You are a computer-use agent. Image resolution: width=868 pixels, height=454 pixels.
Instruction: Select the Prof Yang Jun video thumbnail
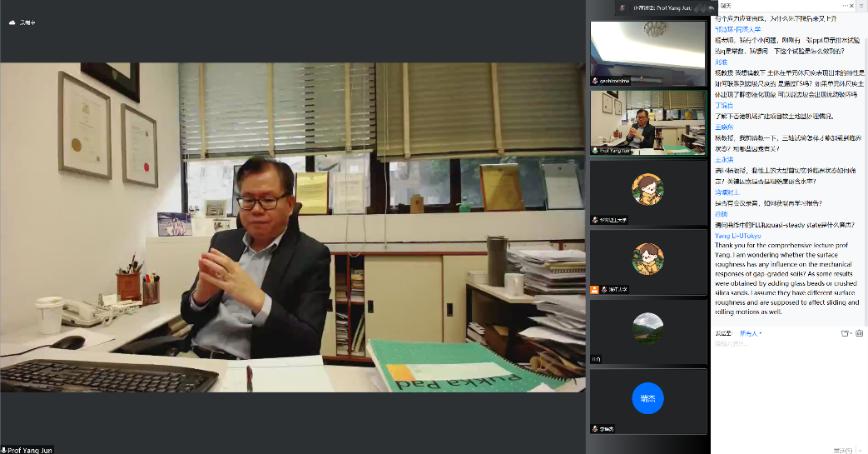tap(647, 122)
